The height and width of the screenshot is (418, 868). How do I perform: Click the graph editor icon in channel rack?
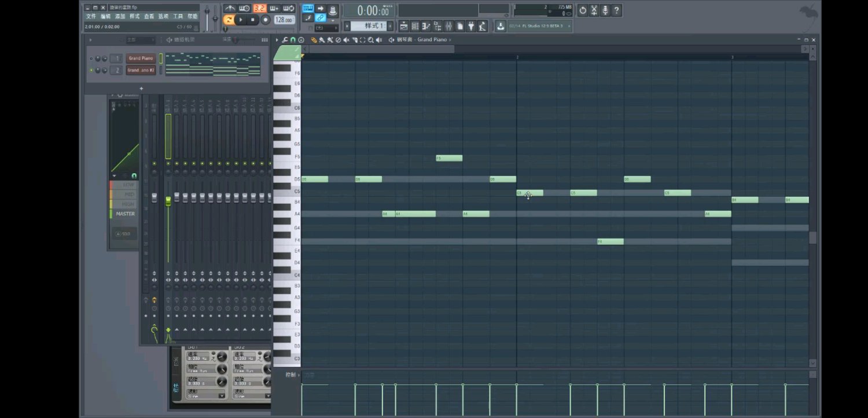pyautogui.click(x=264, y=40)
